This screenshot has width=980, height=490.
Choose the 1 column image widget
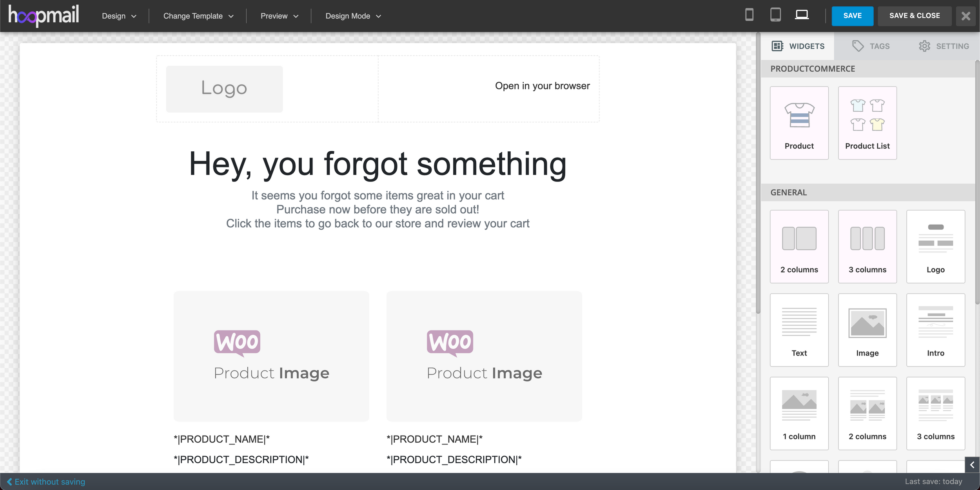coord(799,413)
